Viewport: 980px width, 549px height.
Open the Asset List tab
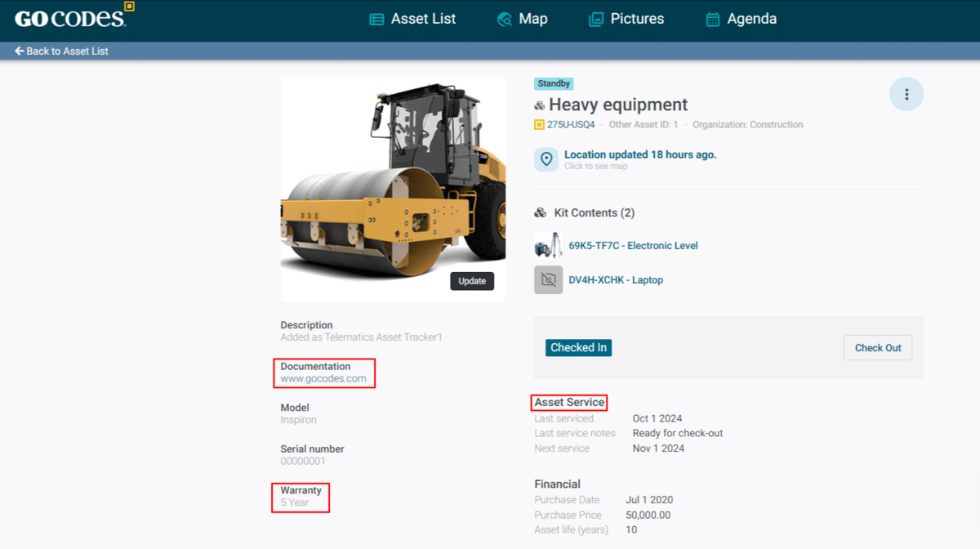[x=423, y=19]
